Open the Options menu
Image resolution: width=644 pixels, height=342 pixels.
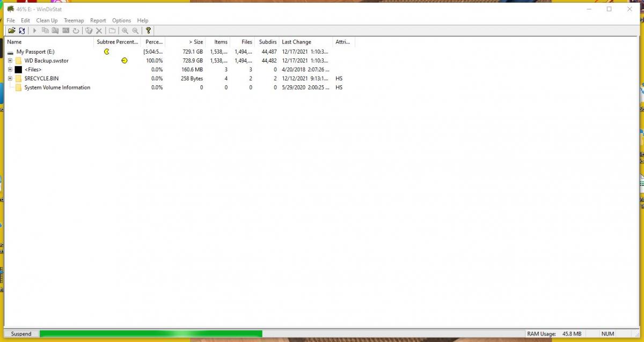tap(121, 20)
